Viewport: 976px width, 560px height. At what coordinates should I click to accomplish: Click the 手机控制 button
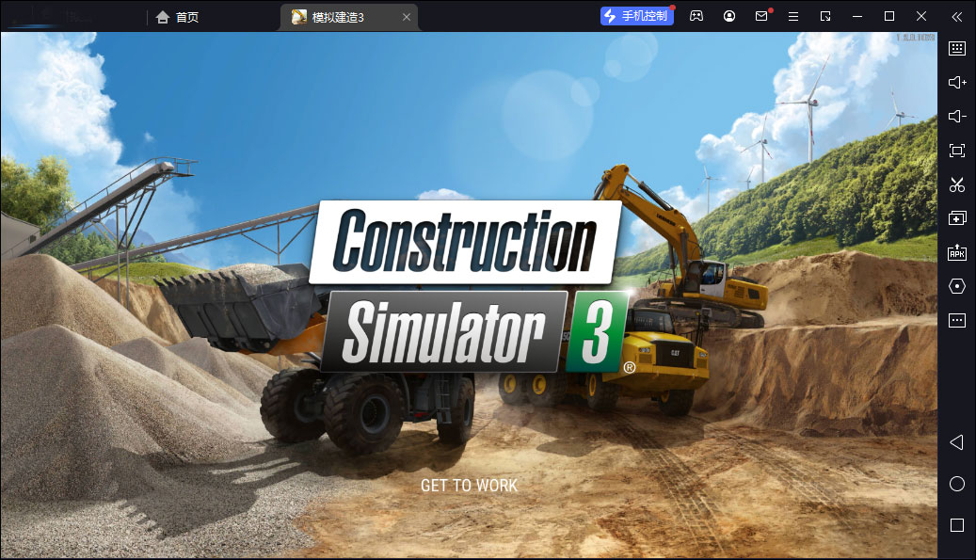pos(637,16)
